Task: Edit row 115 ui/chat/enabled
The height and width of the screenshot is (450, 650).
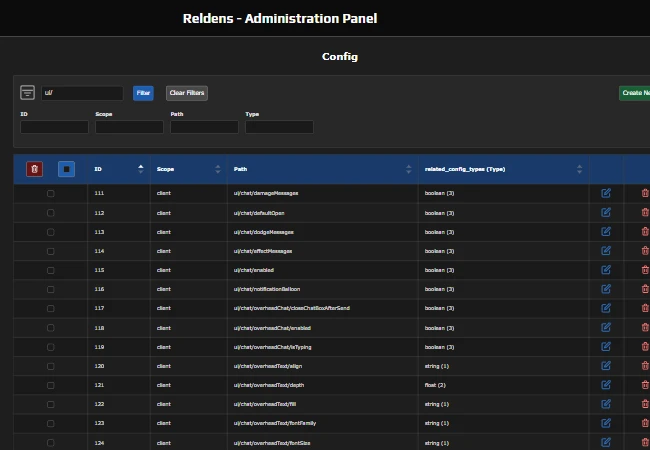Action: pyautogui.click(x=606, y=270)
